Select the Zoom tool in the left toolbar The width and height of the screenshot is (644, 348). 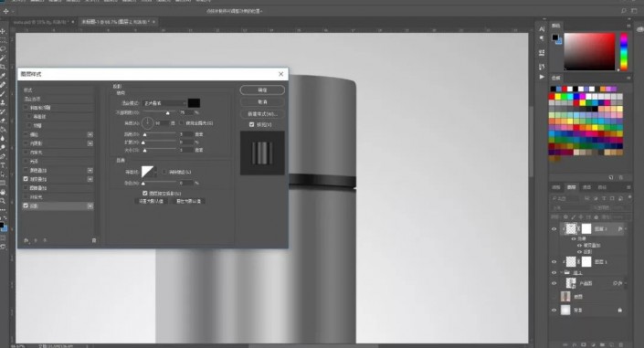pos(3,201)
